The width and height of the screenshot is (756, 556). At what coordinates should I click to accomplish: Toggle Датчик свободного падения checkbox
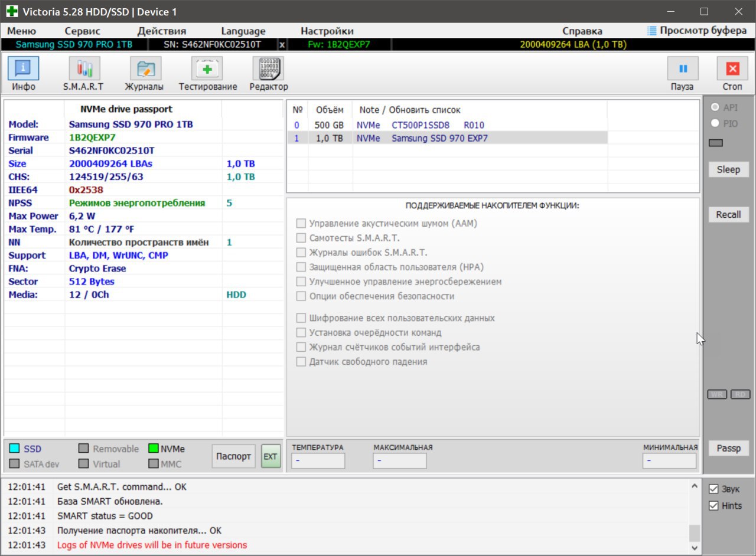301,362
